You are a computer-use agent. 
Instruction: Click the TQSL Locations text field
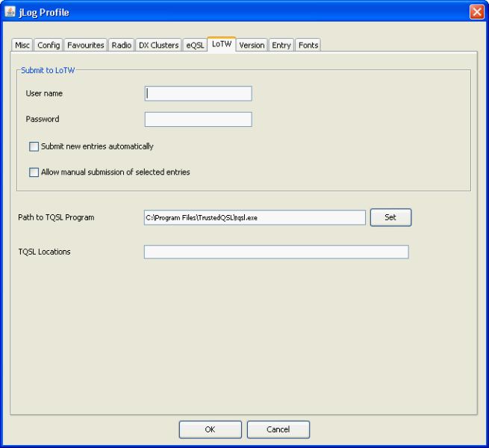tap(275, 252)
